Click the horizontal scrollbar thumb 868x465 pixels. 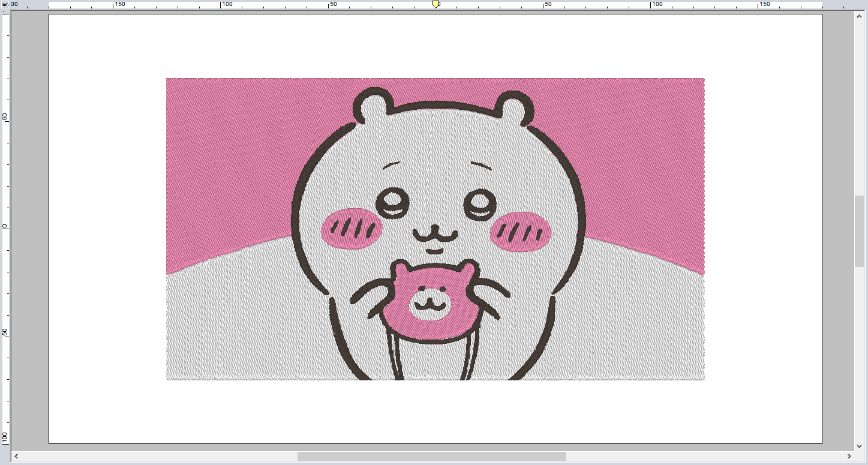coord(431,457)
